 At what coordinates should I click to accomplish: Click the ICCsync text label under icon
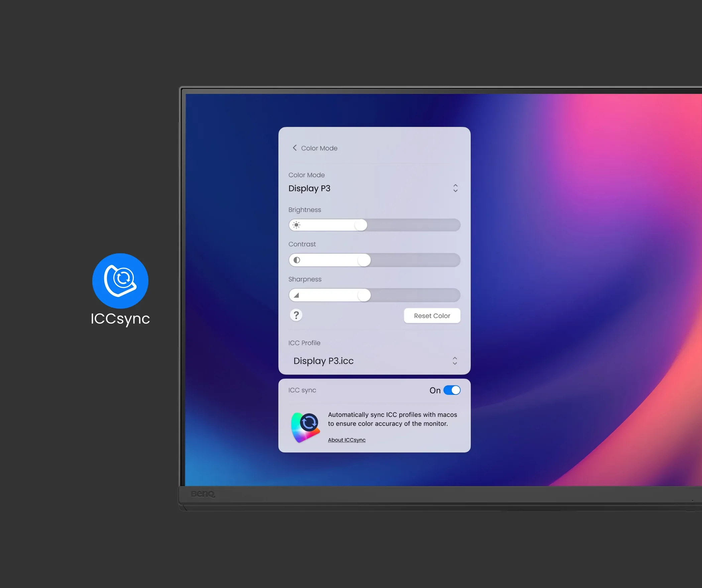click(120, 319)
